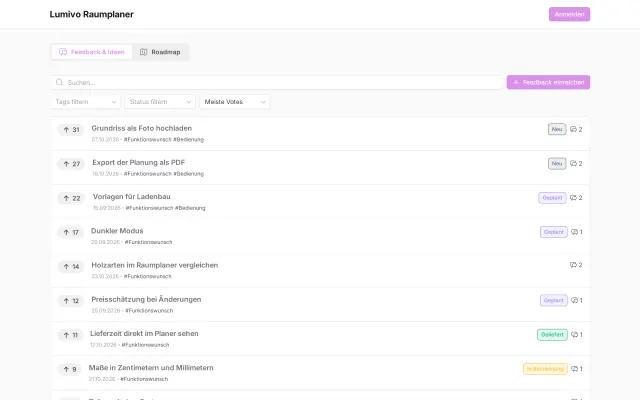Open the 'Lumivo Raumplaner' home link
The image size is (640, 400).
point(91,14)
